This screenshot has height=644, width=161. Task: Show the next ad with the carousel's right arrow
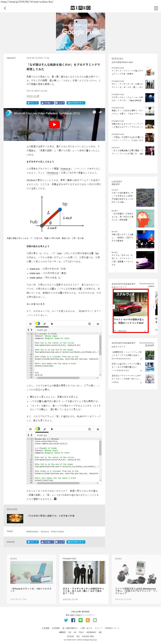pos(153,307)
